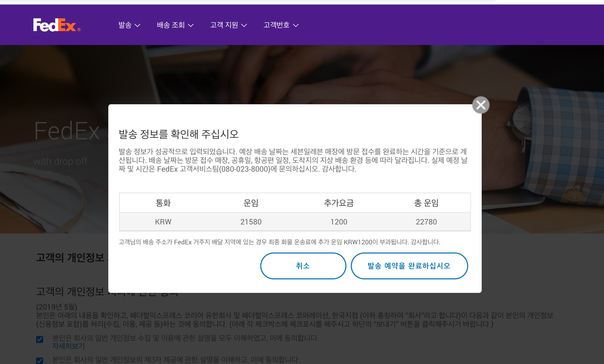
Task: Expand the 고객번호 chevron arrow
Action: click(x=296, y=25)
